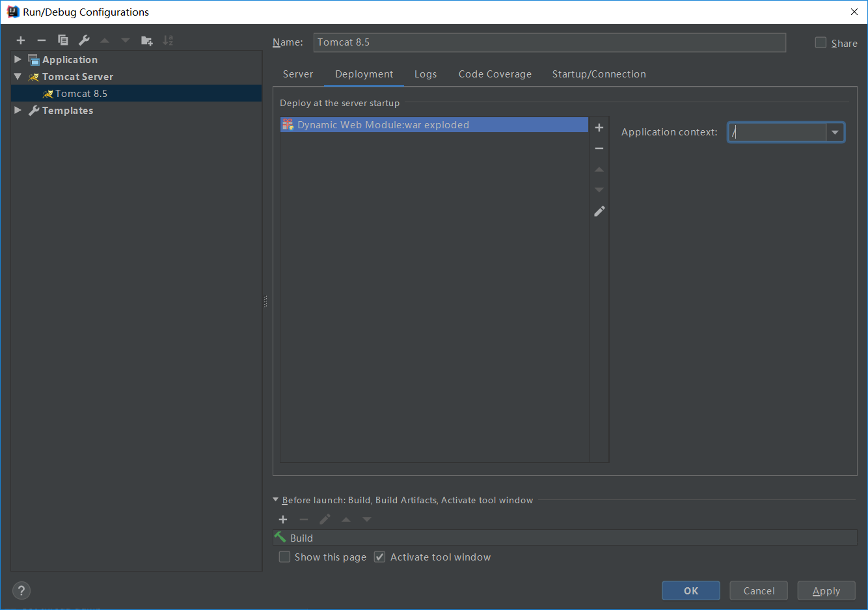Viewport: 868px width, 610px height.
Task: Add deployment artifact plus icon
Action: click(x=599, y=128)
